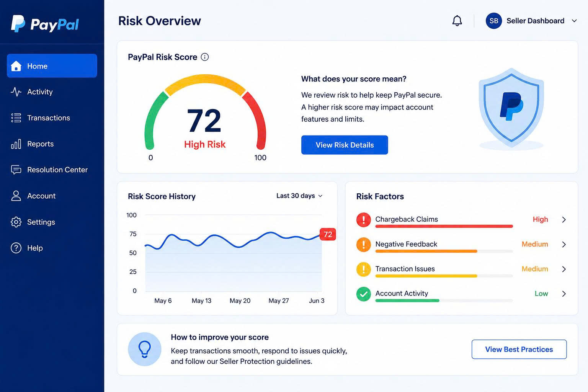Open notifications bell
This screenshot has height=392, width=588.
tap(457, 21)
